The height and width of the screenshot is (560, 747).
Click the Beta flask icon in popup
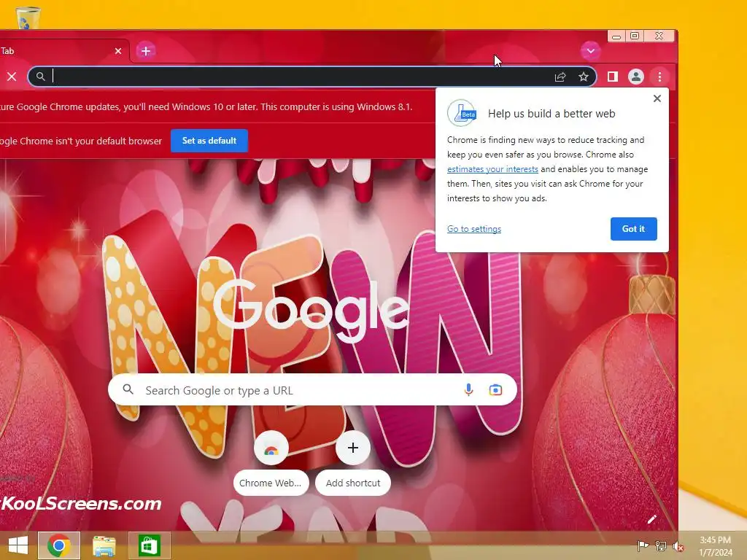point(462,113)
